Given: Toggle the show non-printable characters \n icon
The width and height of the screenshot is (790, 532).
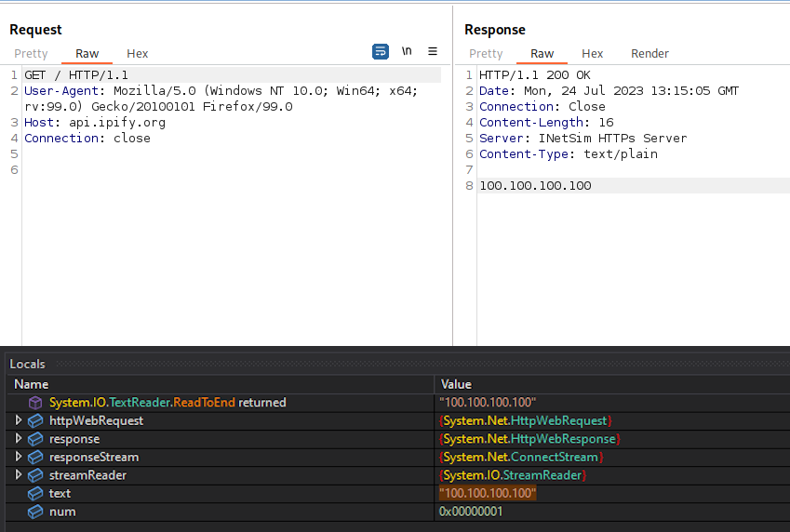Looking at the screenshot, I should pos(407,52).
